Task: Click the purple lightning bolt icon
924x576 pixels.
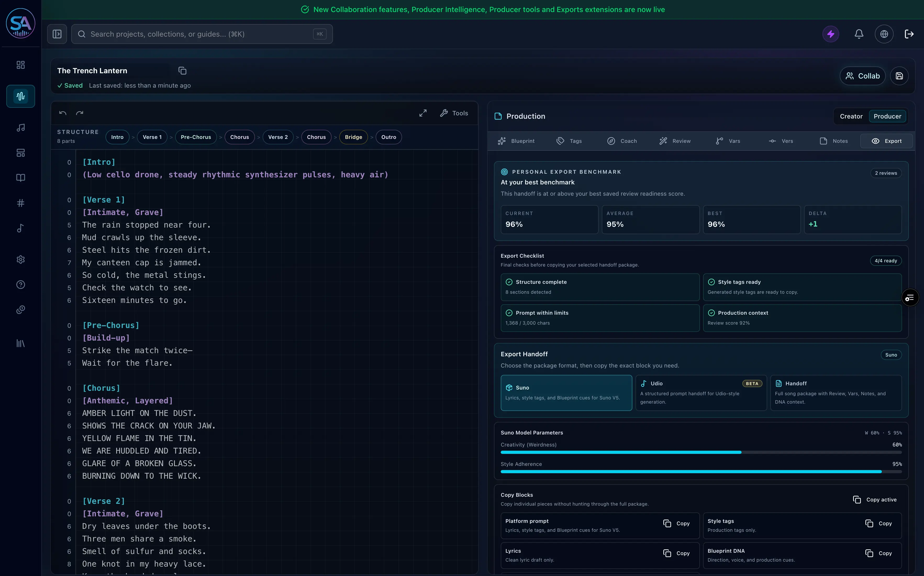Action: 831,34
